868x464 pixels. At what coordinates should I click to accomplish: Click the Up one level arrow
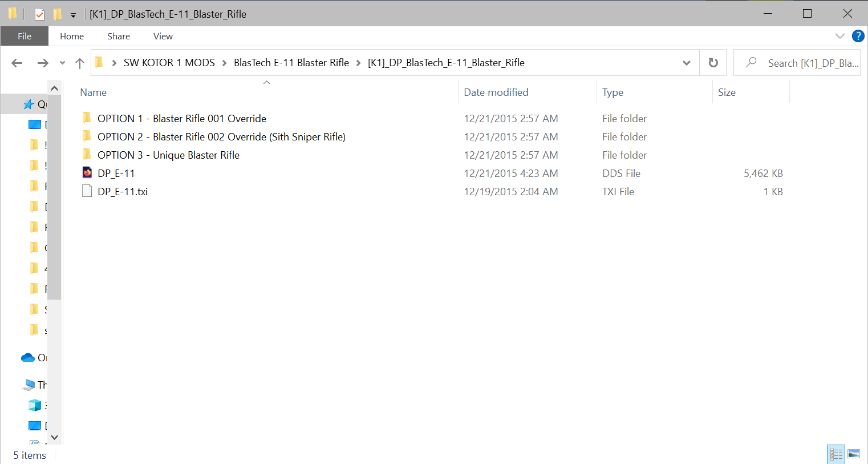coord(80,63)
